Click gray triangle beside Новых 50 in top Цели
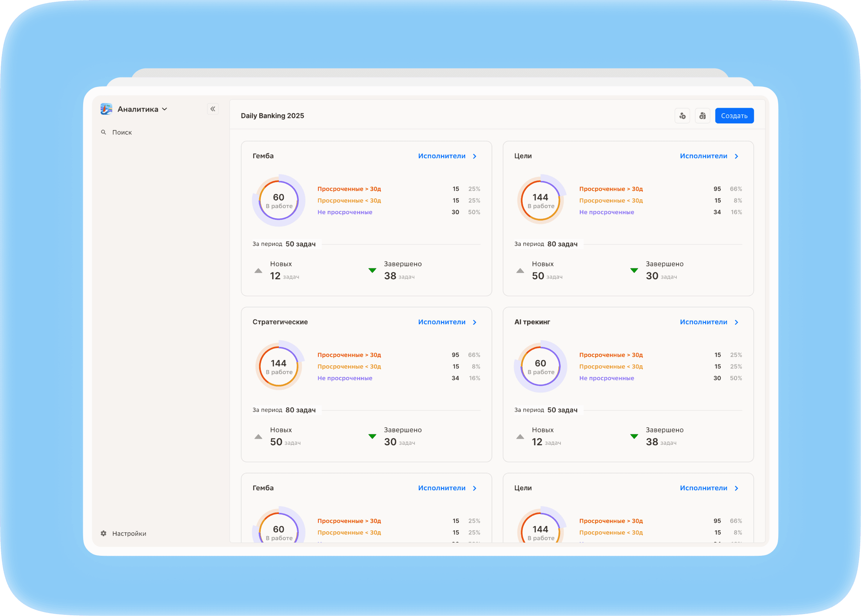 520,271
